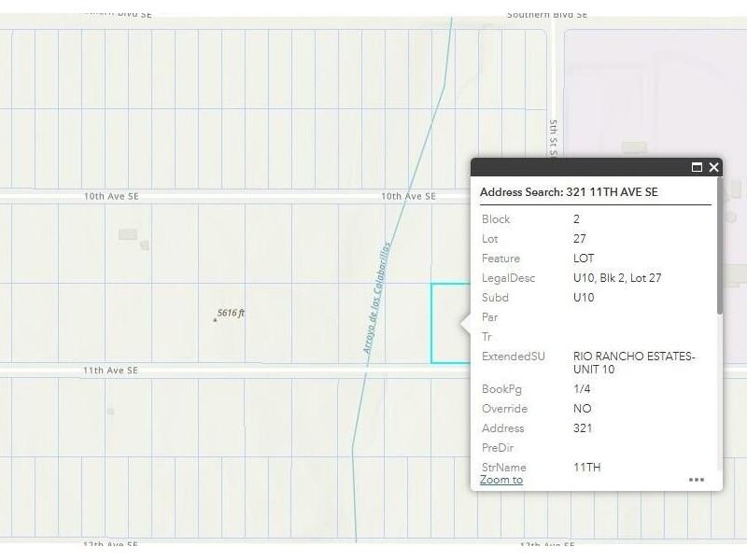Close the Address Search popup
This screenshot has width=747, height=560.
713,168
